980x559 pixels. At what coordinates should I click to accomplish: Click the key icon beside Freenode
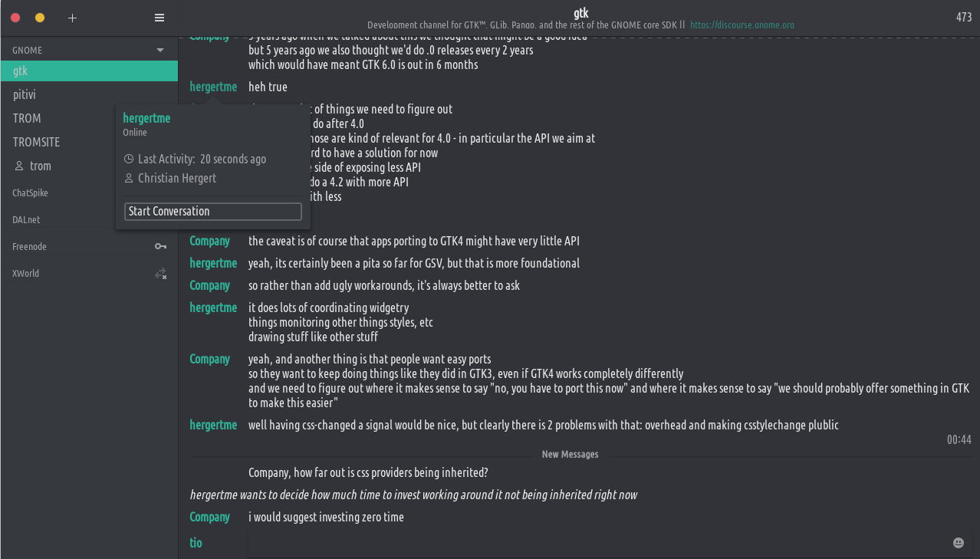tap(160, 246)
